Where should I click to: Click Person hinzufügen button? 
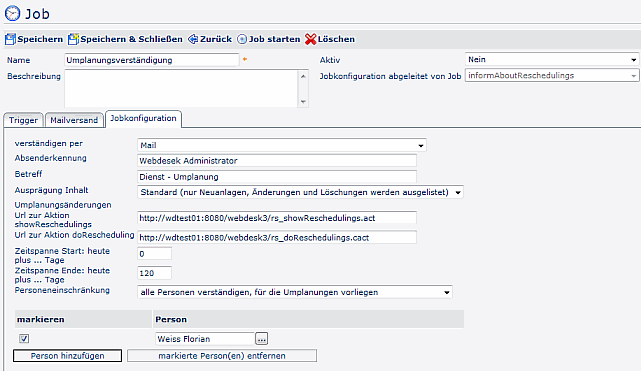point(67,355)
